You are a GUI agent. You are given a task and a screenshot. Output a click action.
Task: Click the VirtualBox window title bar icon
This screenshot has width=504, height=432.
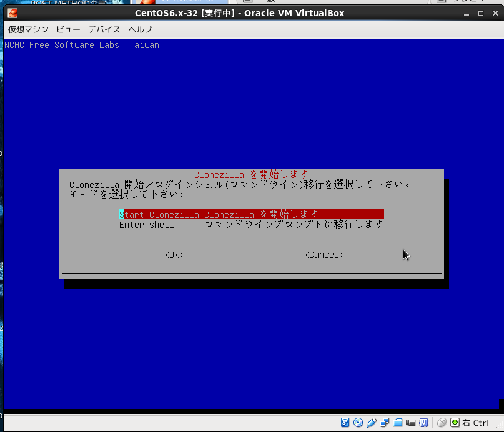(12, 13)
